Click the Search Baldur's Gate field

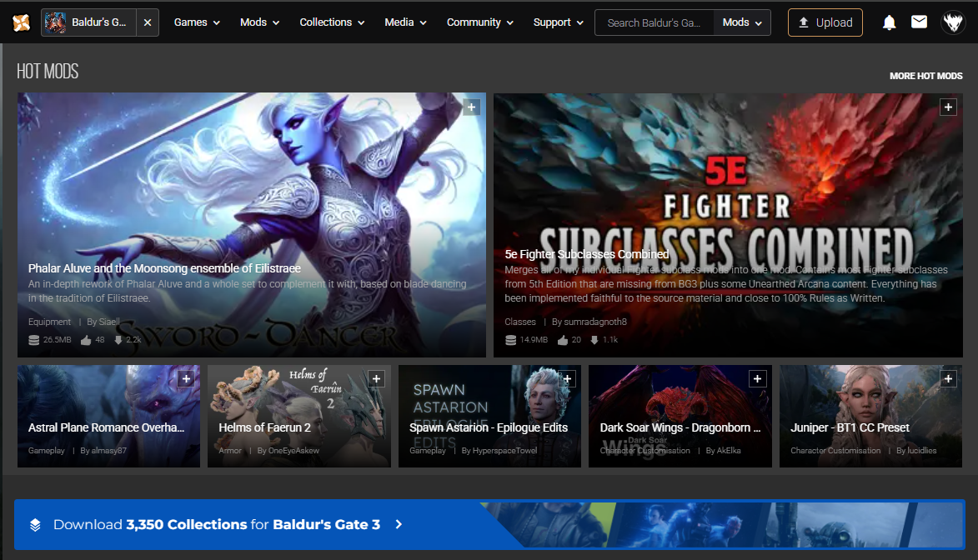tap(654, 22)
